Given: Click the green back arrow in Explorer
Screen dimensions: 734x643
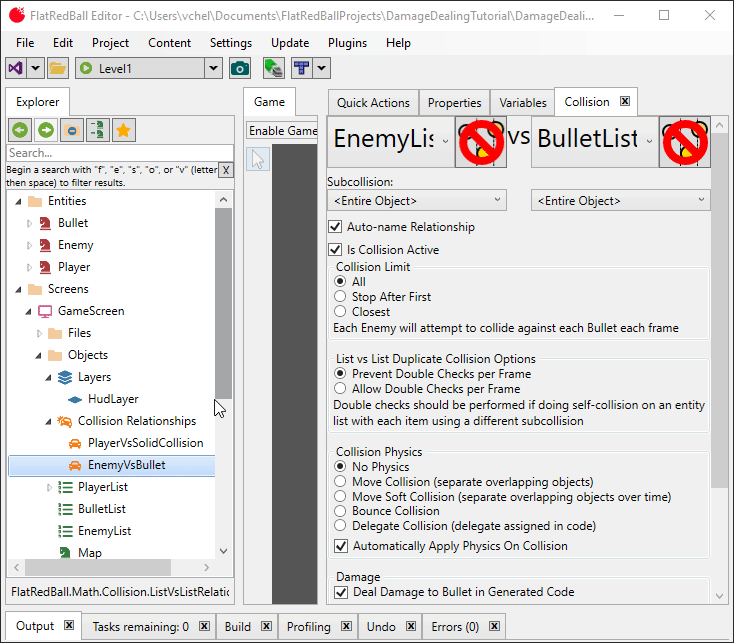Looking at the screenshot, I should tap(20, 130).
